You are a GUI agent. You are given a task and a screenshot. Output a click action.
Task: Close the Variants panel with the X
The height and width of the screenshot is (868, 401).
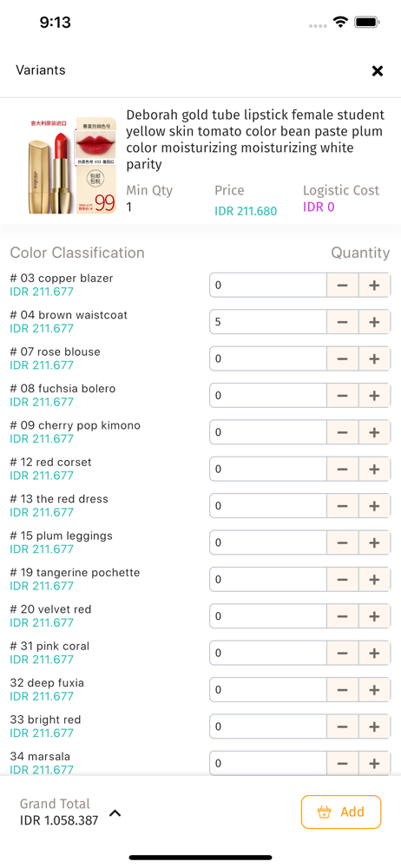coord(378,71)
